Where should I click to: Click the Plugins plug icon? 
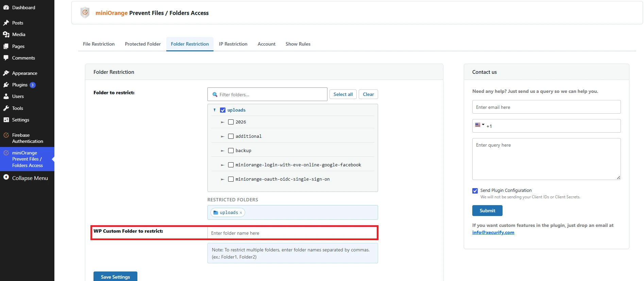(6, 85)
